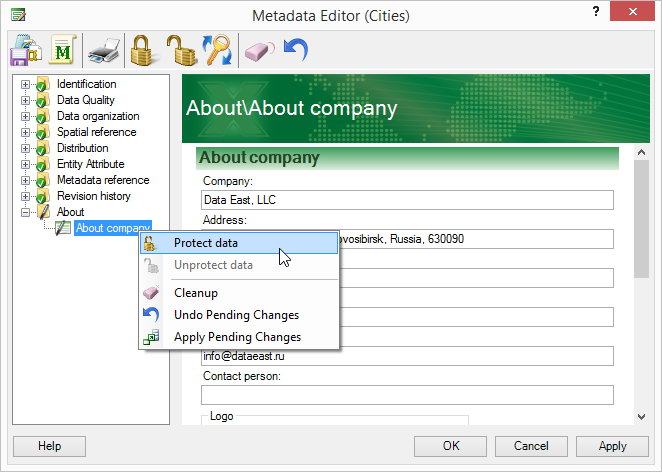Click the key with arrows toolbar icon
The height and width of the screenshot is (472, 662).
coord(217,48)
